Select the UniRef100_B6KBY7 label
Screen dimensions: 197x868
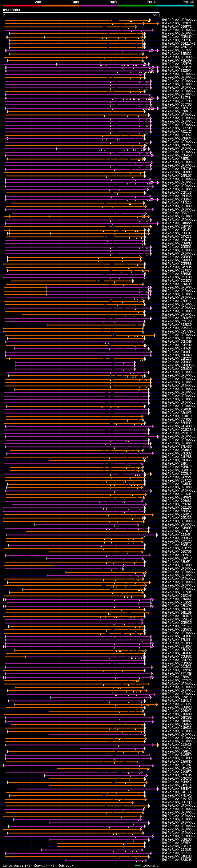[177, 788]
